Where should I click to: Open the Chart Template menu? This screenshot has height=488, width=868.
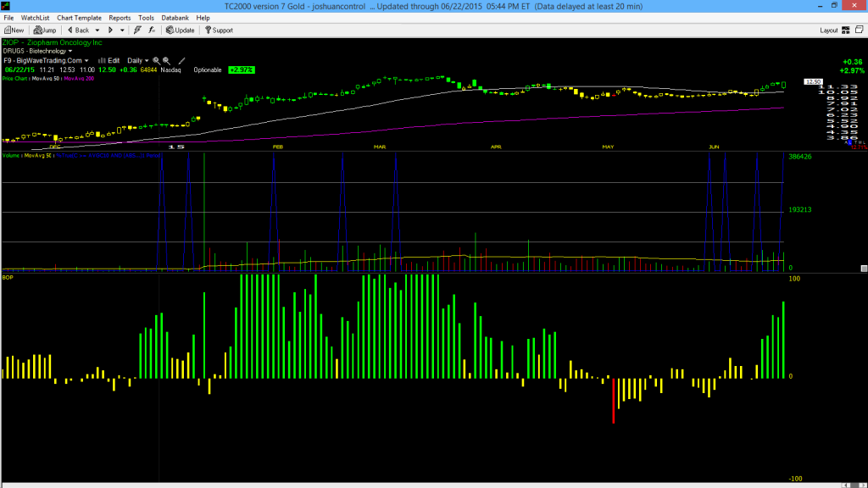click(x=79, y=18)
